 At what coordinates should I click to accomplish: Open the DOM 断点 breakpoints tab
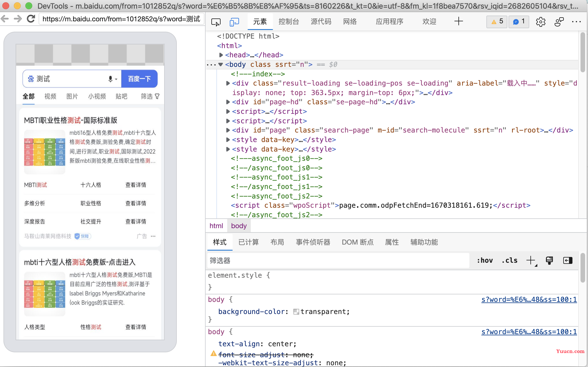358,242
